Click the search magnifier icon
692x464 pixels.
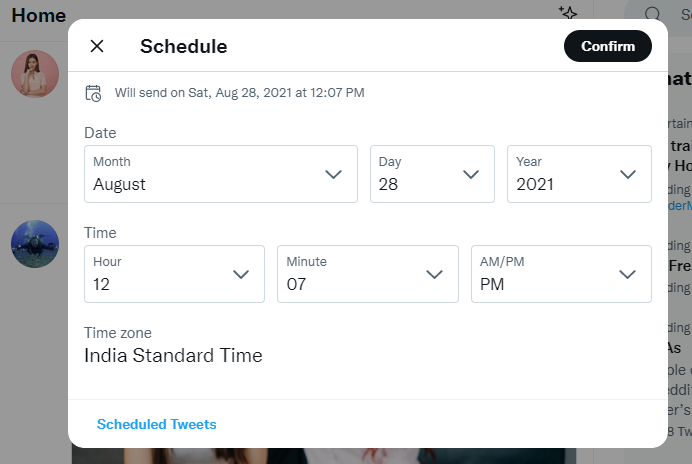pyautogui.click(x=652, y=14)
